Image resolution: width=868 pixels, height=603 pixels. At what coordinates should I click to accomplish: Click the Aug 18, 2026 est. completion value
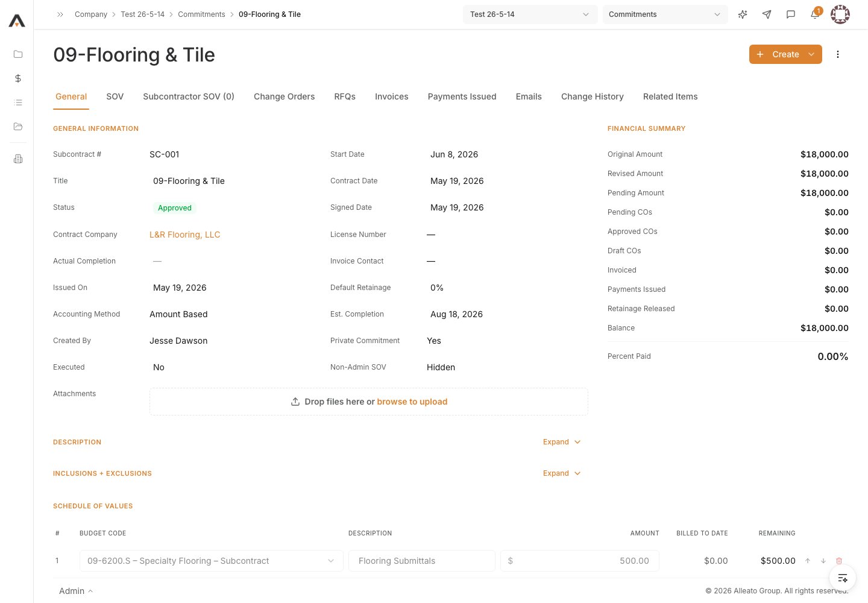tap(456, 314)
